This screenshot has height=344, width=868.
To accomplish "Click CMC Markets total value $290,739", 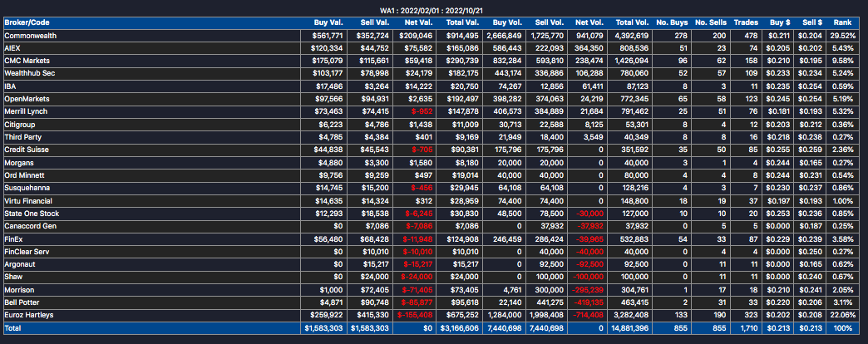I will pyautogui.click(x=464, y=61).
